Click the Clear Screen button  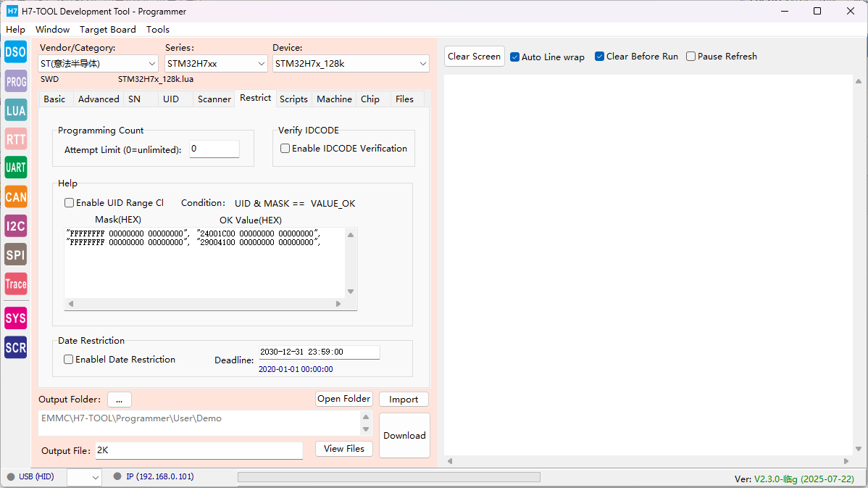click(475, 57)
